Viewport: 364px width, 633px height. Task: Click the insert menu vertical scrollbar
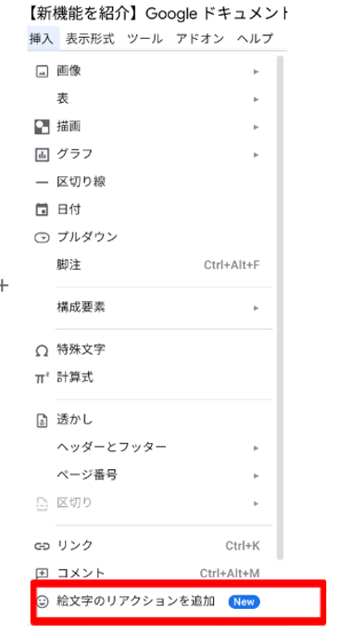pyautogui.click(x=280, y=308)
